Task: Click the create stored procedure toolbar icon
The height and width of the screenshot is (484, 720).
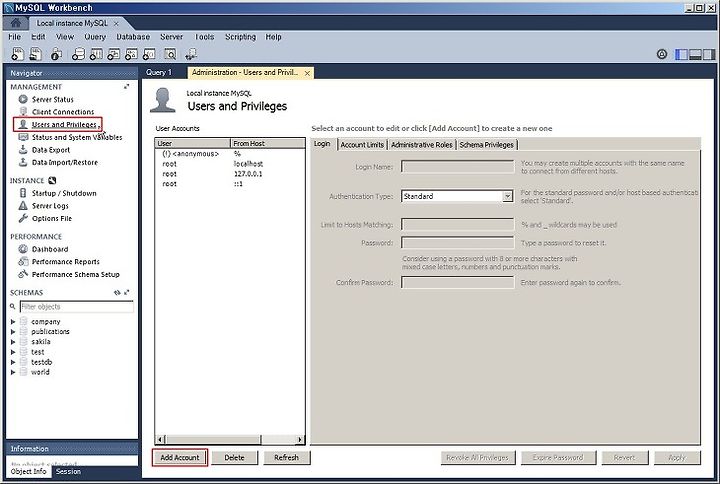Action: pos(131,54)
